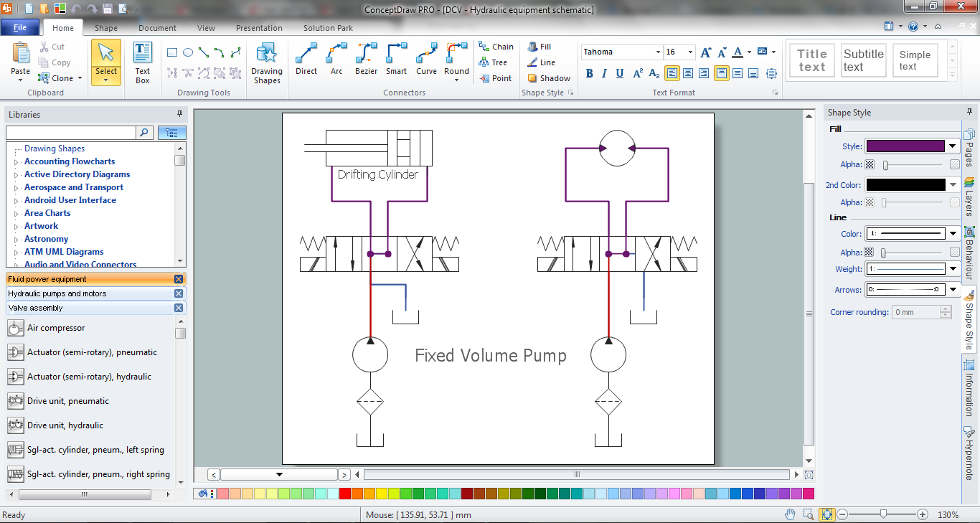Screen dimensions: 980x523
Task: Click the library search magnifier icon
Action: 144,133
